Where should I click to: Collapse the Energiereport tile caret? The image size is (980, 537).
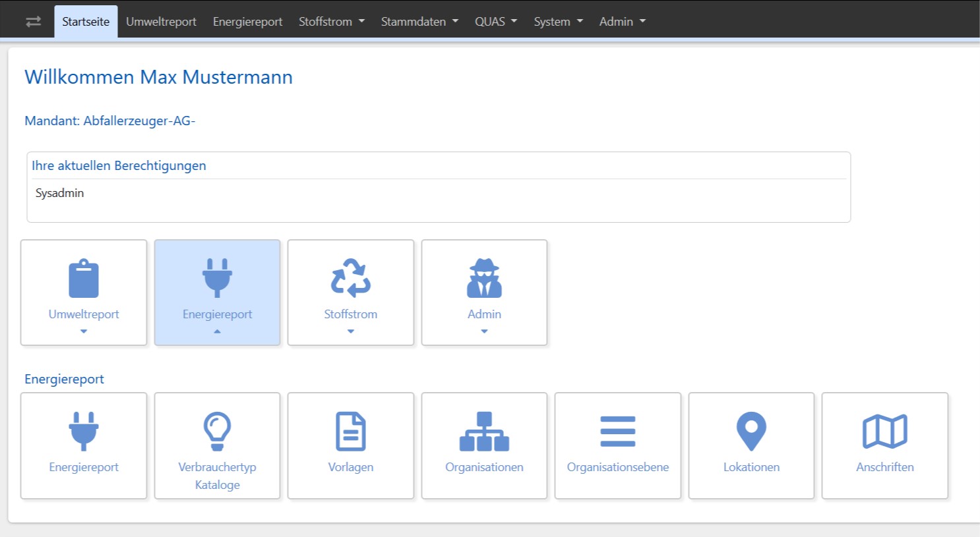click(x=217, y=331)
